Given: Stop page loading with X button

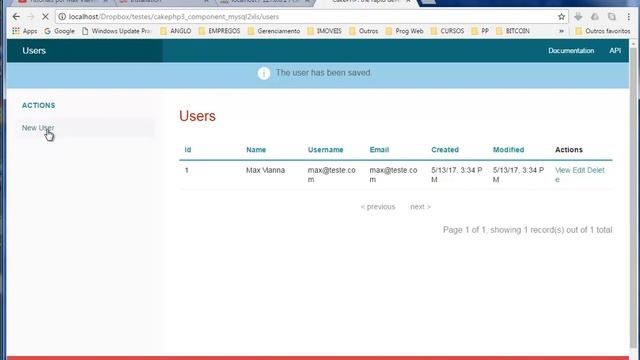Looking at the screenshot, I should click(x=45, y=17).
